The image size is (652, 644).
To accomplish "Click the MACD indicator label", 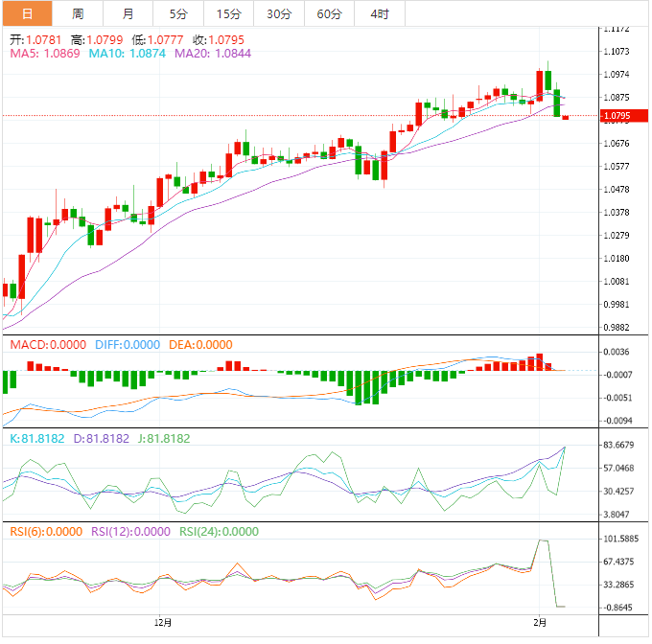I will coord(47,345).
